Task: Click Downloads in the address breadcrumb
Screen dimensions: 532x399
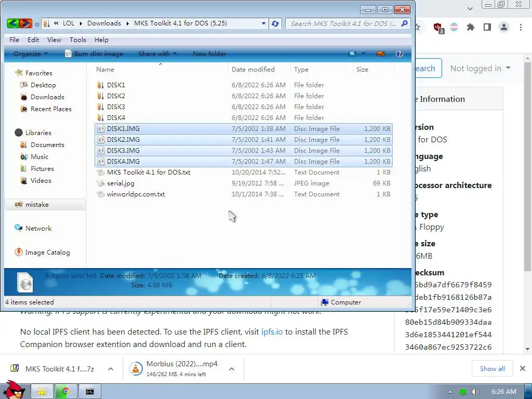Action: point(104,23)
